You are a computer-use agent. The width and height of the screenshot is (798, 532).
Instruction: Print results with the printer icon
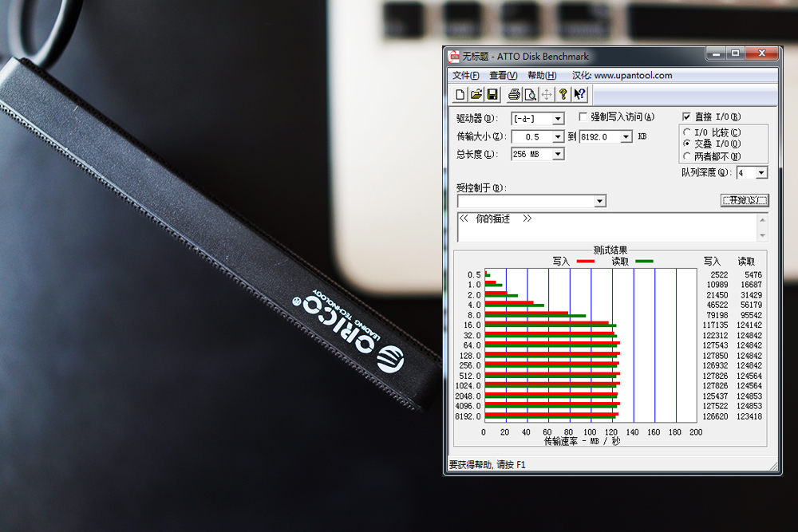pyautogui.click(x=514, y=95)
